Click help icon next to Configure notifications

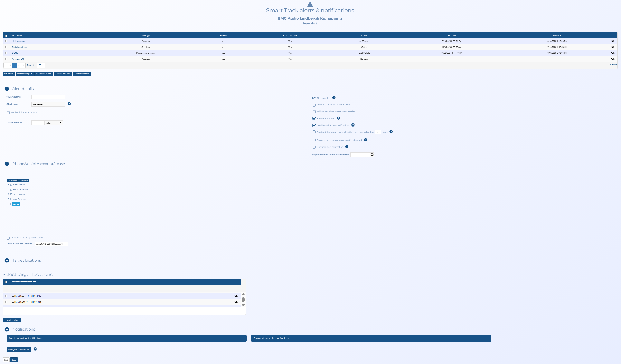[x=35, y=349]
